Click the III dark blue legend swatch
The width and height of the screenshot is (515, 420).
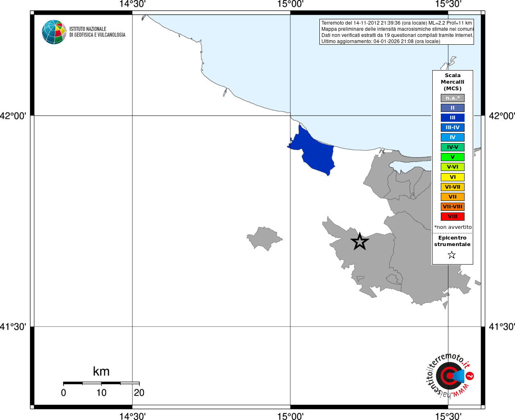point(453,118)
